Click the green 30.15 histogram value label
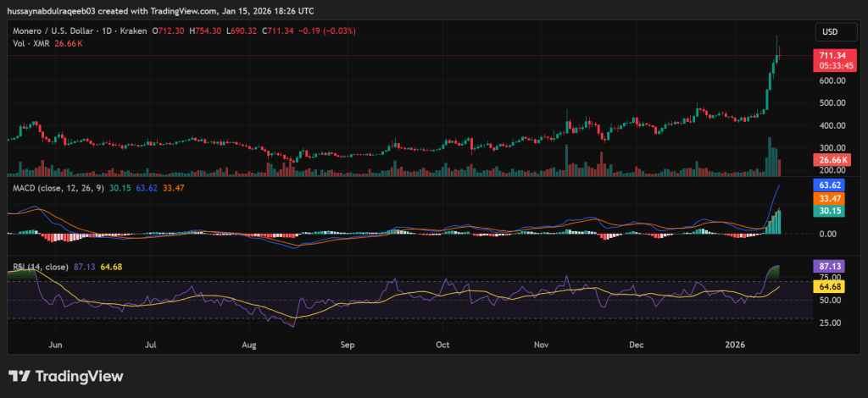 828,211
